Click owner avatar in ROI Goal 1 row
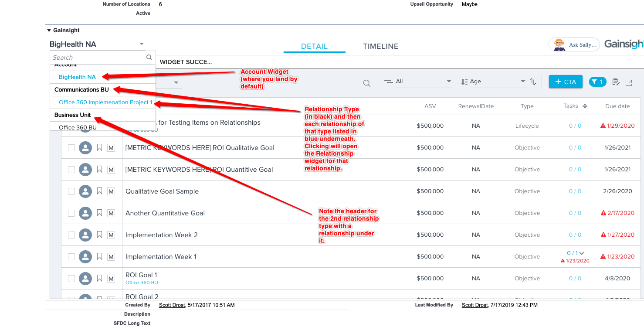The height and width of the screenshot is (327, 644). click(85, 279)
